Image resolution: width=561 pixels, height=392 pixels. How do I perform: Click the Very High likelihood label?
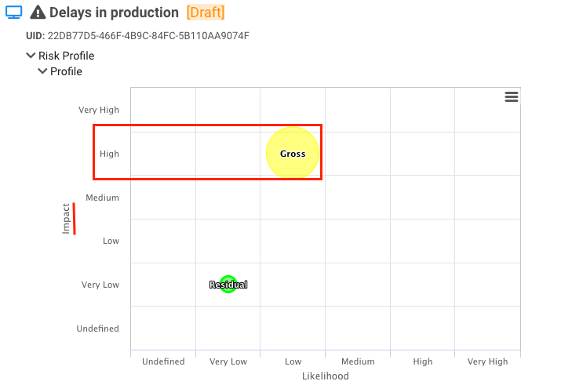[487, 361]
